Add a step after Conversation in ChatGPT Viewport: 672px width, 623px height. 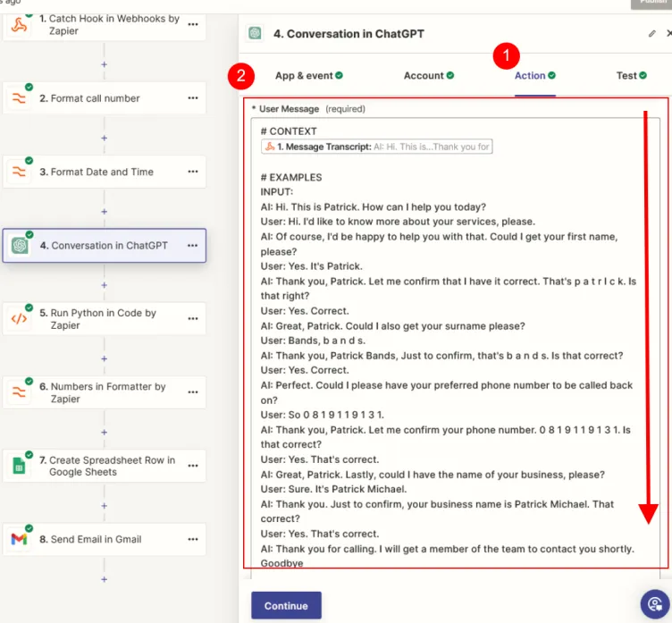(x=105, y=285)
